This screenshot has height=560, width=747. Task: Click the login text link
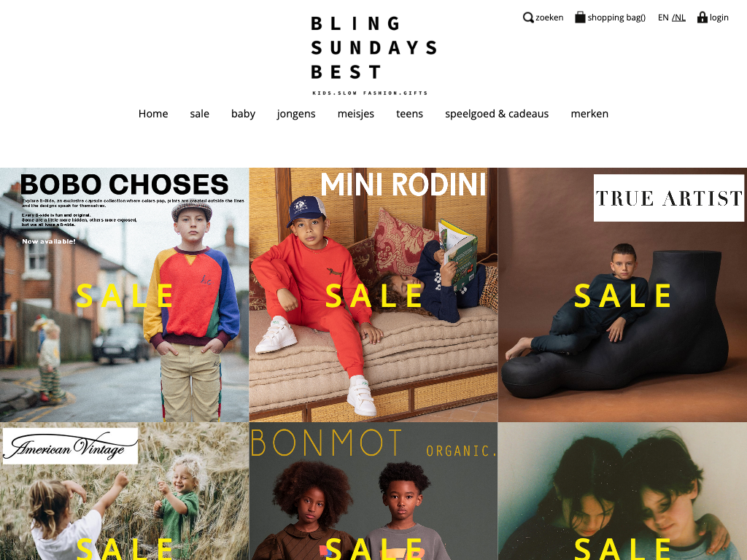click(719, 17)
